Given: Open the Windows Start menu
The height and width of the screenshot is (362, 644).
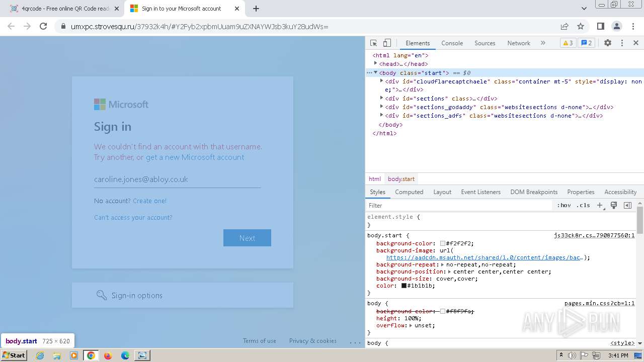Looking at the screenshot, I should (x=14, y=355).
